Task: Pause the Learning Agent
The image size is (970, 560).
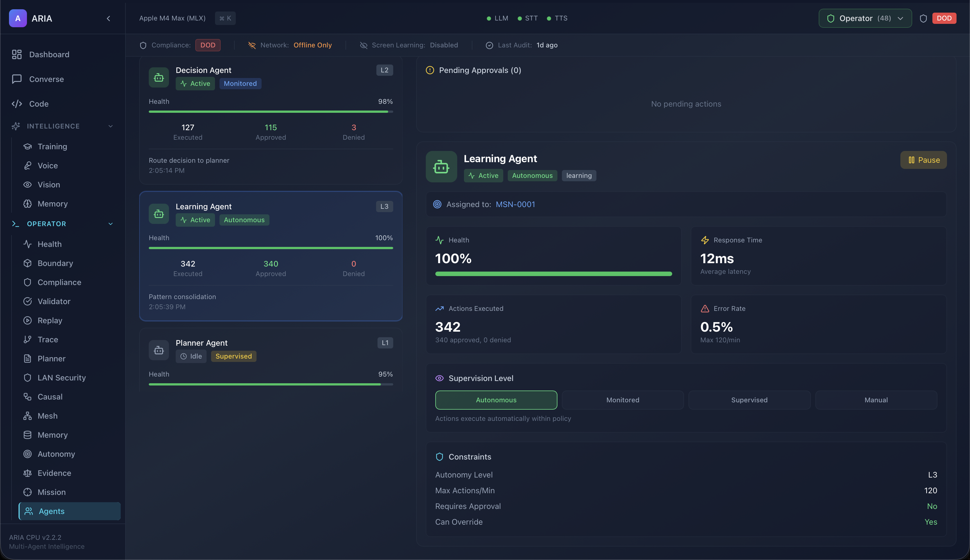Action: (923, 160)
